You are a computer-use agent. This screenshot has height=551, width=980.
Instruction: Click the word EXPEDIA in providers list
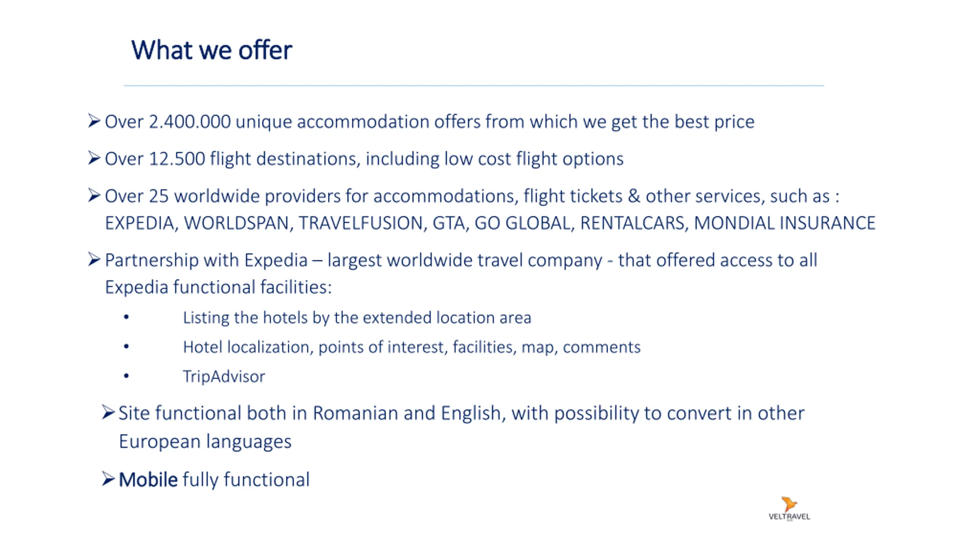(140, 223)
